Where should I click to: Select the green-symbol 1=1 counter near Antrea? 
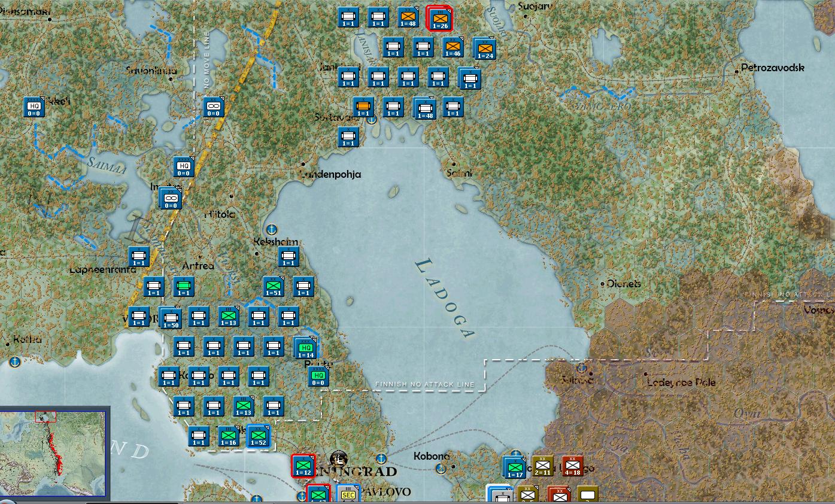point(184,287)
